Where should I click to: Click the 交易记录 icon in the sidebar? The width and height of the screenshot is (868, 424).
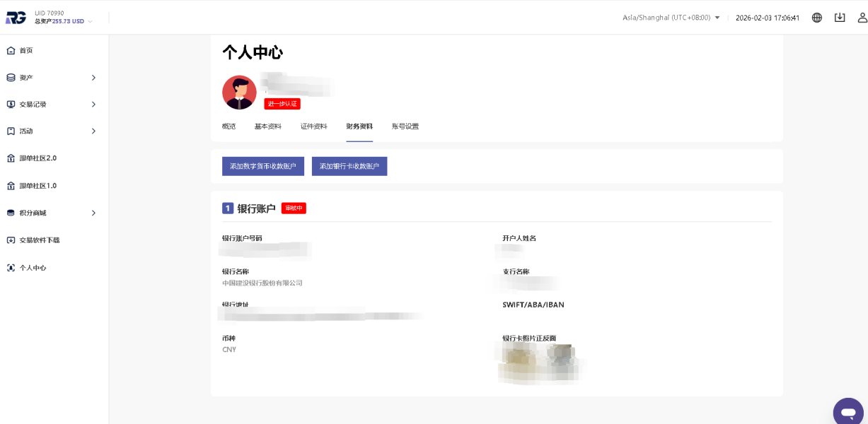pos(11,105)
